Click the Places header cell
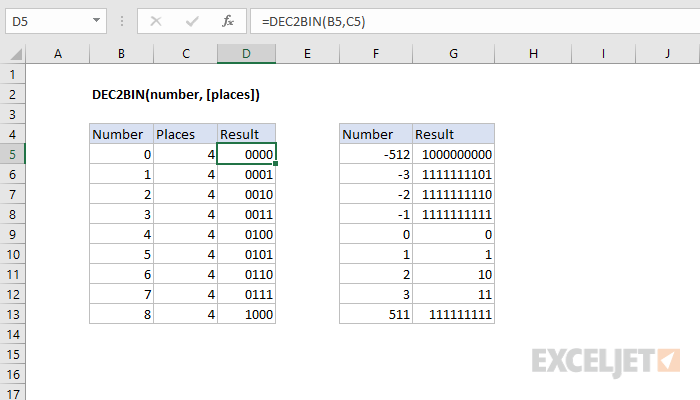700x400 pixels. (185, 134)
